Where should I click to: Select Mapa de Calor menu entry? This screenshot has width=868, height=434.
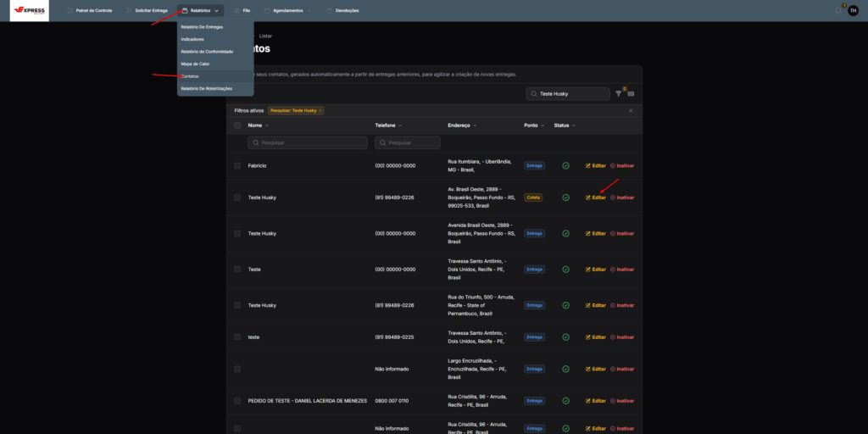[x=195, y=64]
